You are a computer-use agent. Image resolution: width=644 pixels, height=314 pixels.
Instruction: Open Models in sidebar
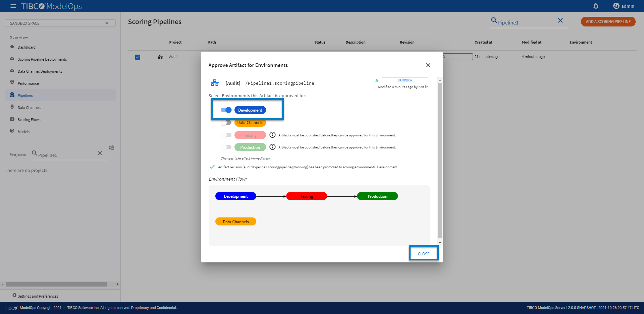[x=23, y=132]
